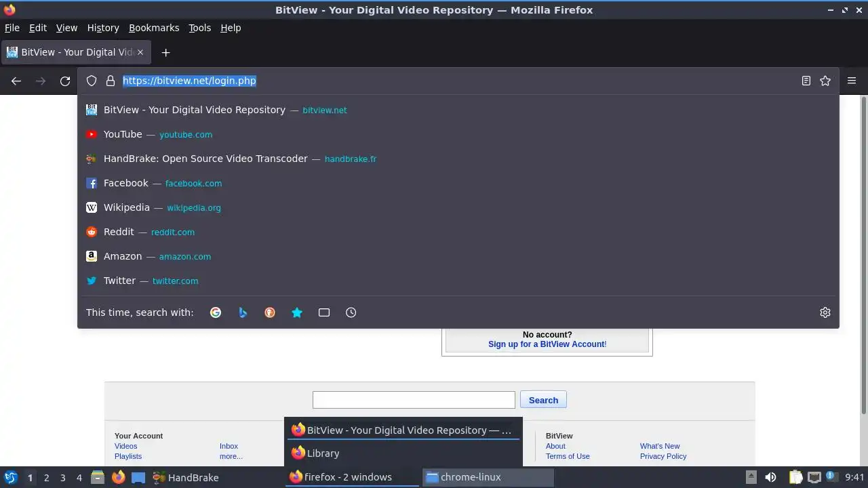Open the About link under BitView
868x488 pixels.
click(x=555, y=446)
